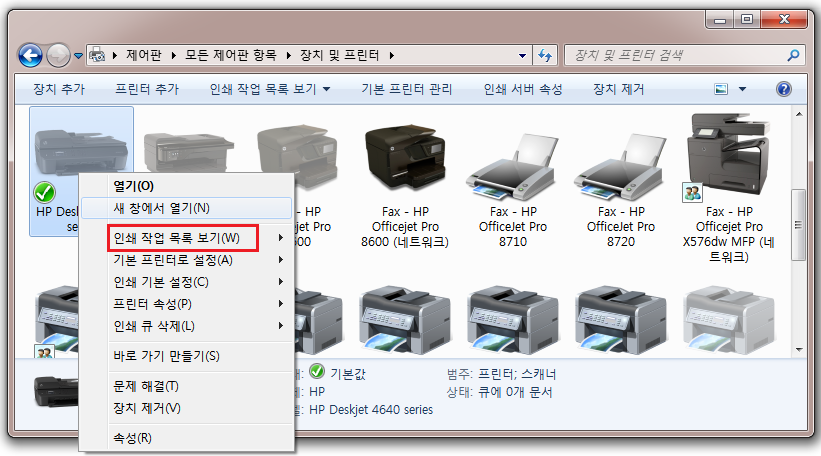Screen dimensions: 821x456
Task: Click HP Deskjet 4640 series model text
Action: click(x=371, y=409)
